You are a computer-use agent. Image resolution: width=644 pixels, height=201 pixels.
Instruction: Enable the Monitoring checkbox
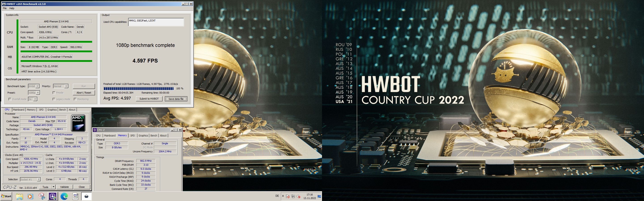[75, 99]
